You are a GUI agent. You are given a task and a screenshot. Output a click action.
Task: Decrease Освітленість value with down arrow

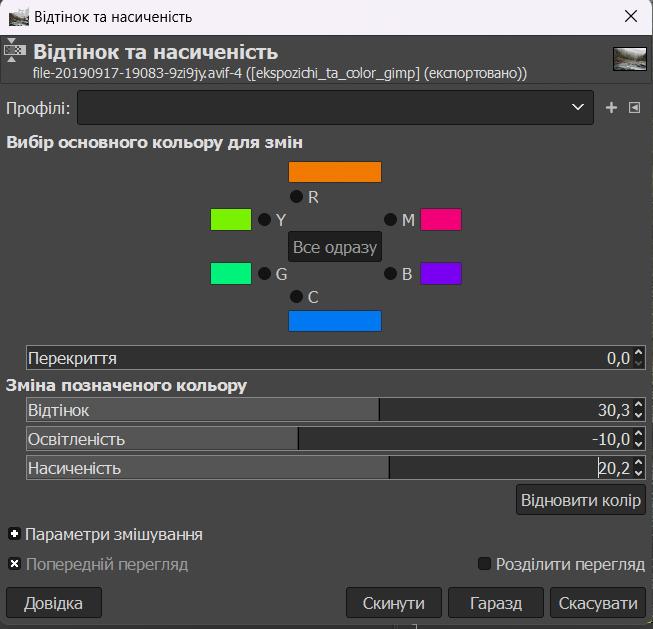[638, 444]
